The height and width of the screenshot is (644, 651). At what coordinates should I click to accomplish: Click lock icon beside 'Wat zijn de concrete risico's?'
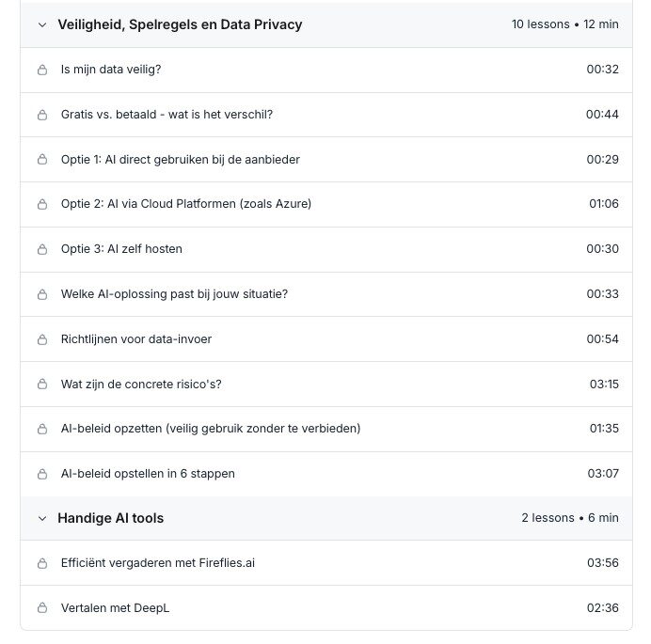point(41,384)
